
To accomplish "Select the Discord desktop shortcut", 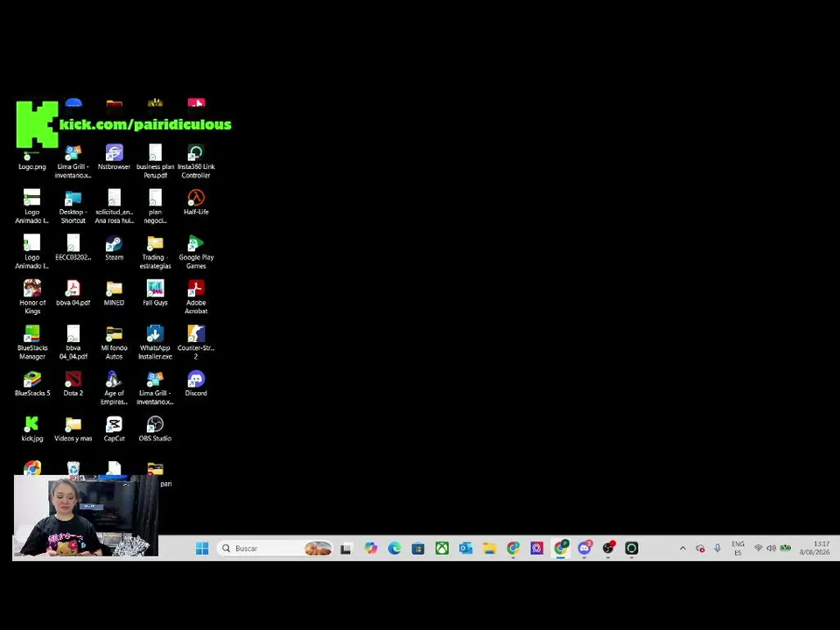I will [196, 383].
